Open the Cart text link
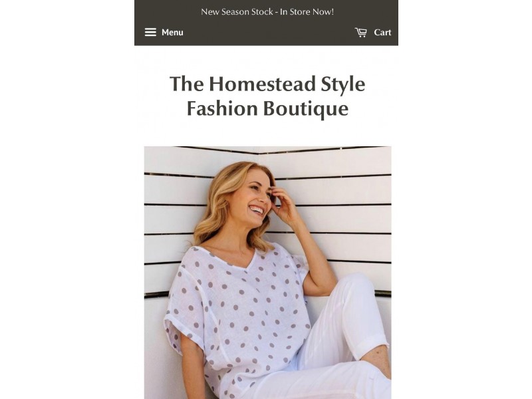532x399 pixels. (x=382, y=33)
